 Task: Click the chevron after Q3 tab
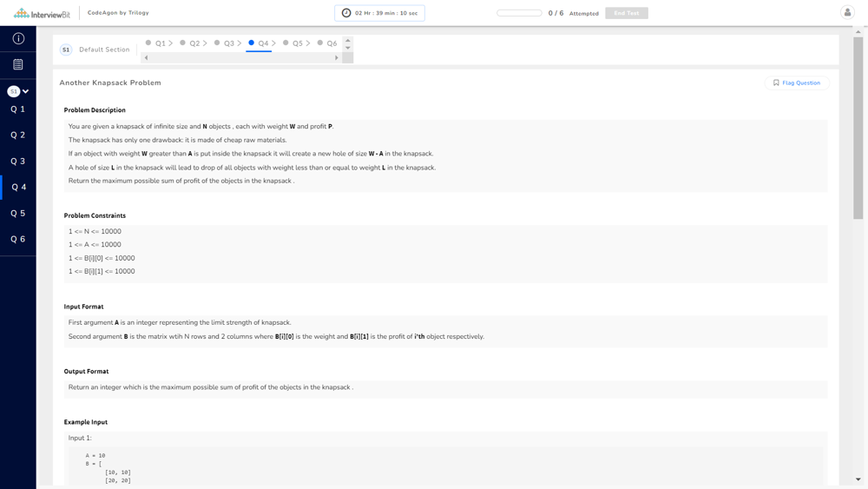[x=240, y=43]
